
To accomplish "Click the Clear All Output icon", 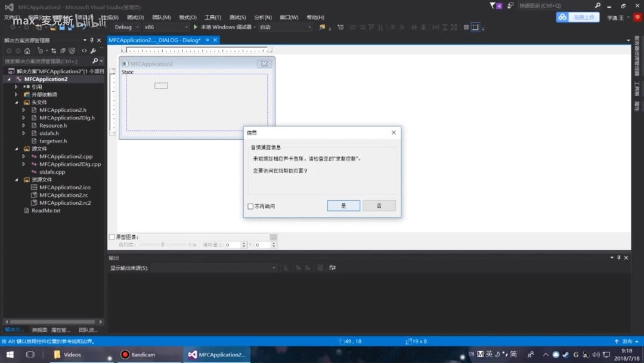I will coord(320,267).
